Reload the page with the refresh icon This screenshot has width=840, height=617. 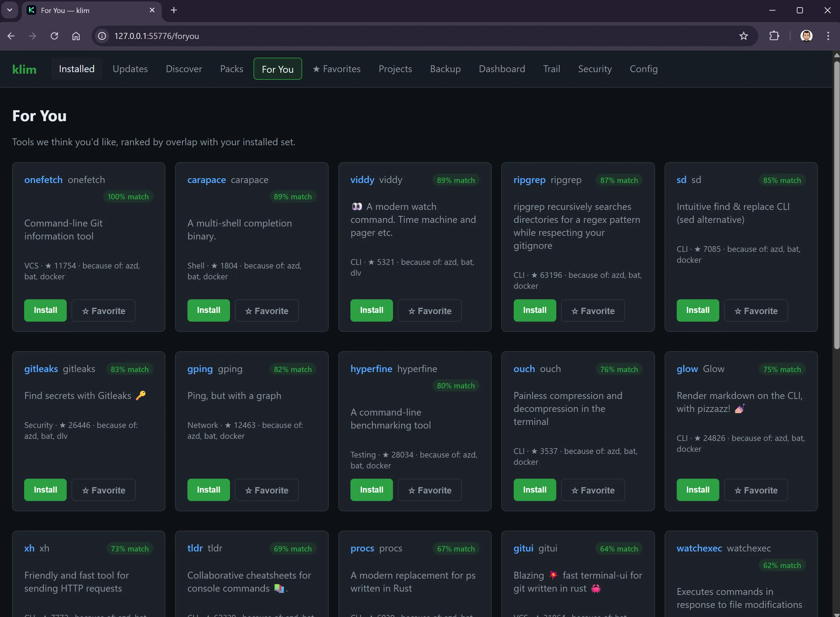tap(55, 36)
